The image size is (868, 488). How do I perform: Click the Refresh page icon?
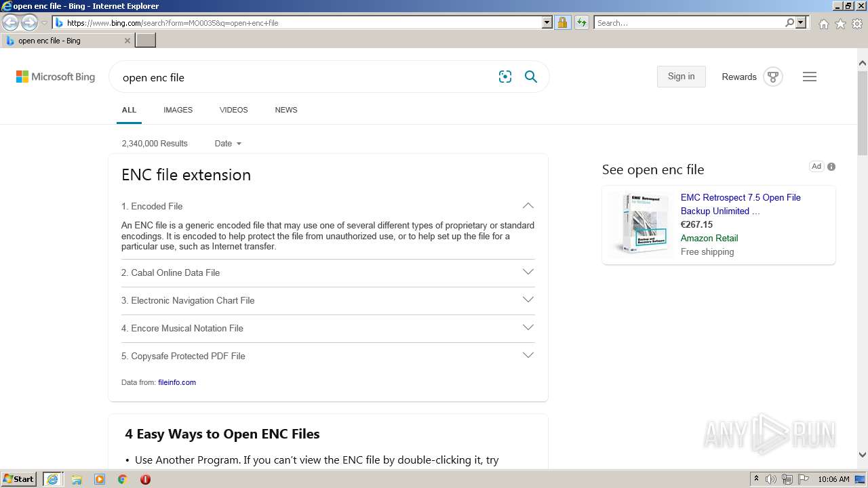tap(581, 23)
